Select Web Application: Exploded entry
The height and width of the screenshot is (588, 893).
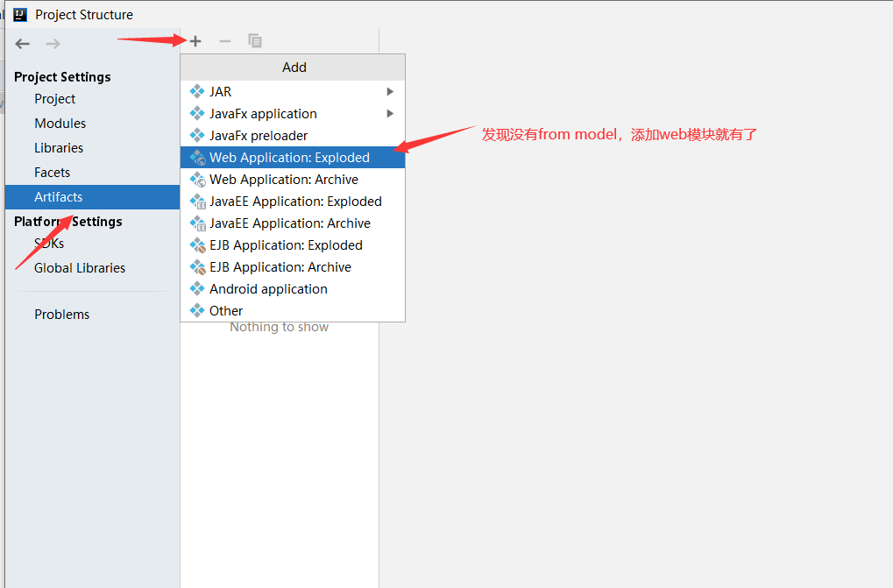(293, 157)
